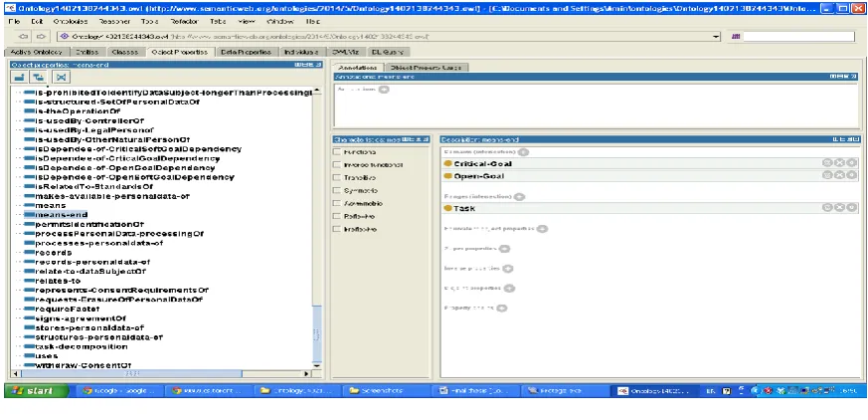
Task: Tick the Transitive characteristic checkbox
Action: click(337, 178)
